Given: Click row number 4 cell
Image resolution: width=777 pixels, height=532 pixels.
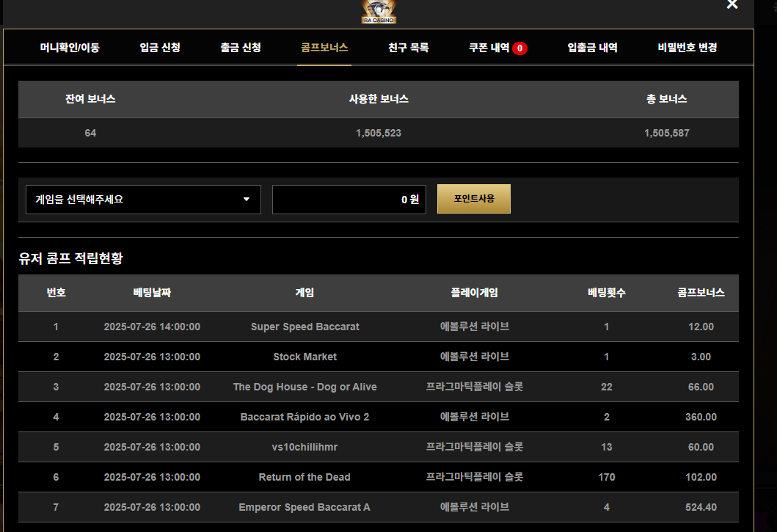Looking at the screenshot, I should (x=56, y=417).
